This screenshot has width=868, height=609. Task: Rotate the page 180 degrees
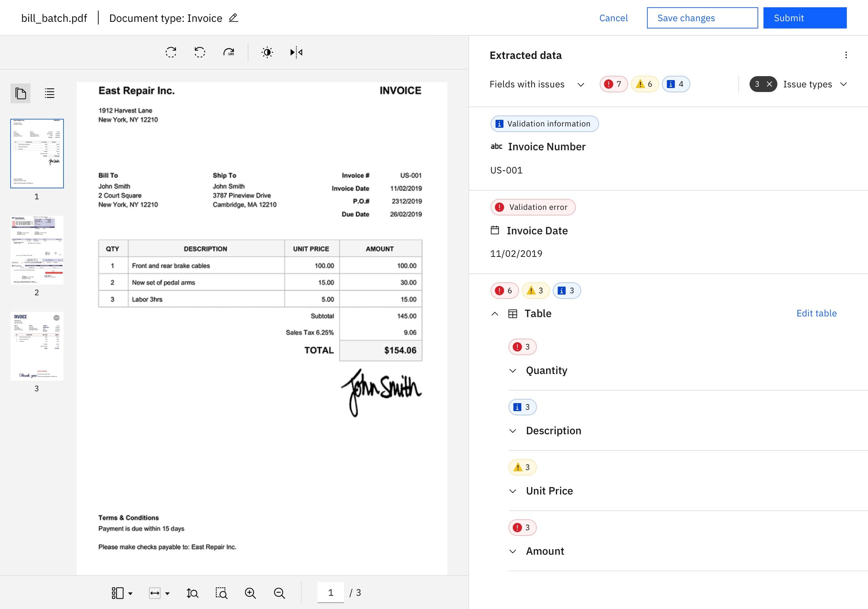coord(229,52)
